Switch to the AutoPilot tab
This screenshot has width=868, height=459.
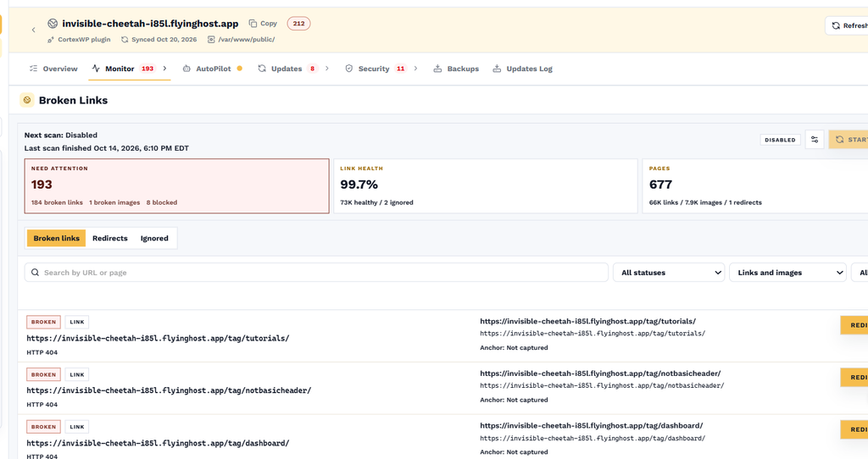[x=213, y=69]
